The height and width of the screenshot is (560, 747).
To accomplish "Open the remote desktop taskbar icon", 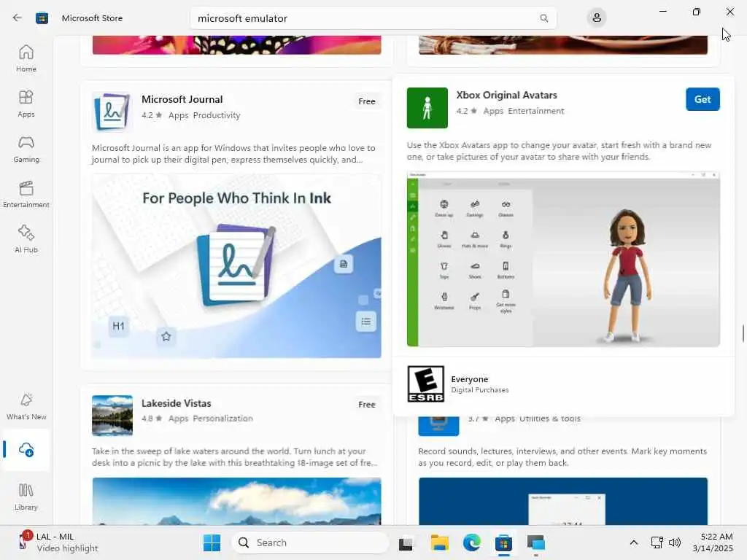I will pyautogui.click(x=536, y=542).
